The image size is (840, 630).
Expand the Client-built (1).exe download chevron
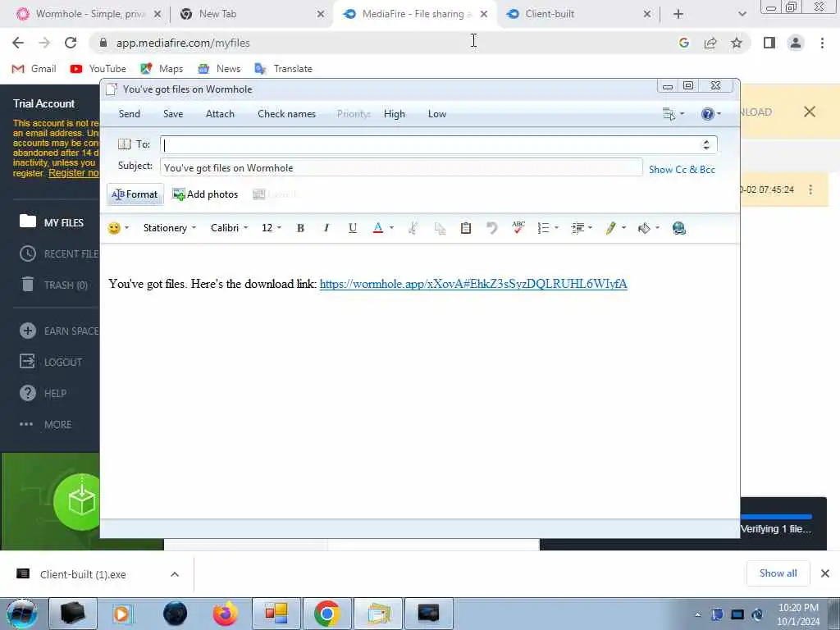click(175, 574)
